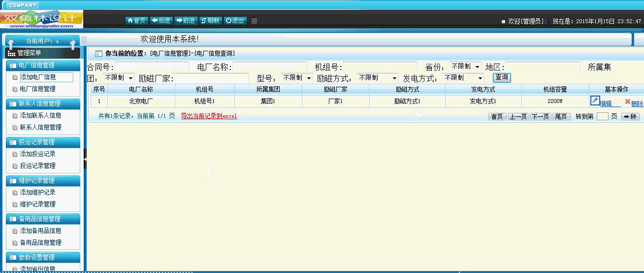Click the 查询 search button
This screenshot has height=273, width=644.
pos(502,78)
